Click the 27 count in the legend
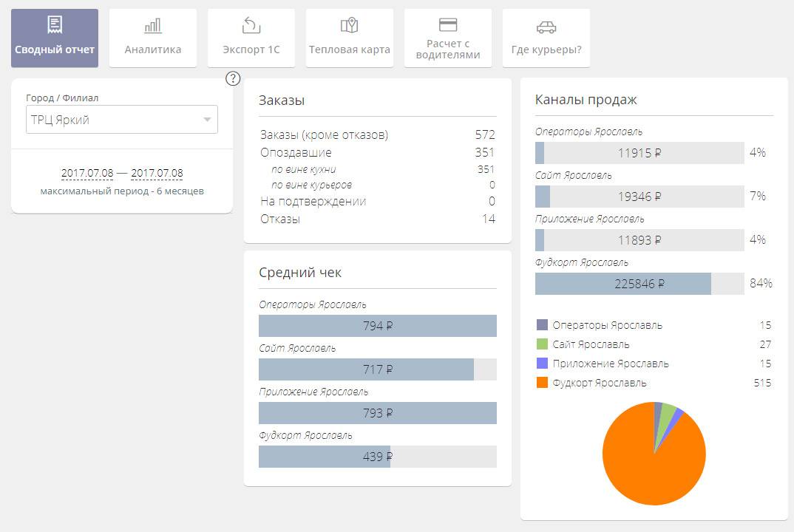 pos(766,344)
